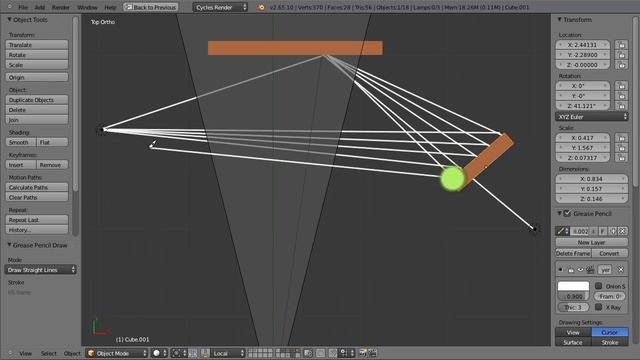This screenshot has height=360, width=640.
Task: Click the Dimensions X 0.834 field
Action: pyautogui.click(x=591, y=179)
